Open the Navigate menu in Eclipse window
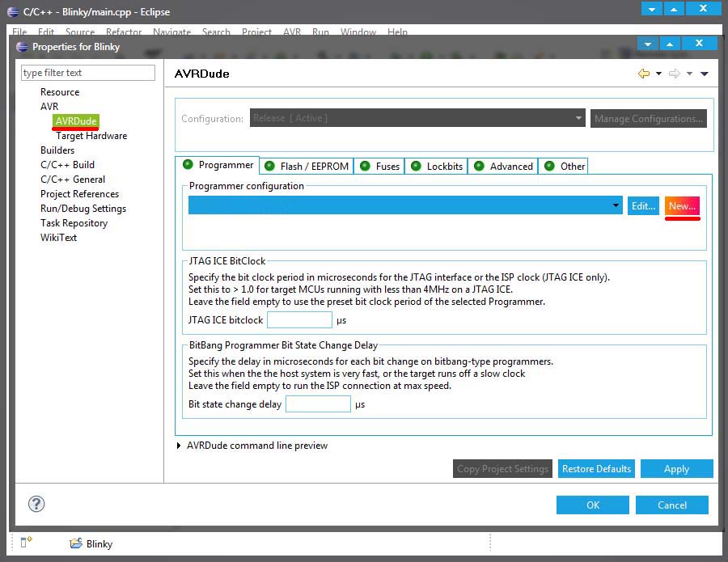728x562 pixels. 171,32
